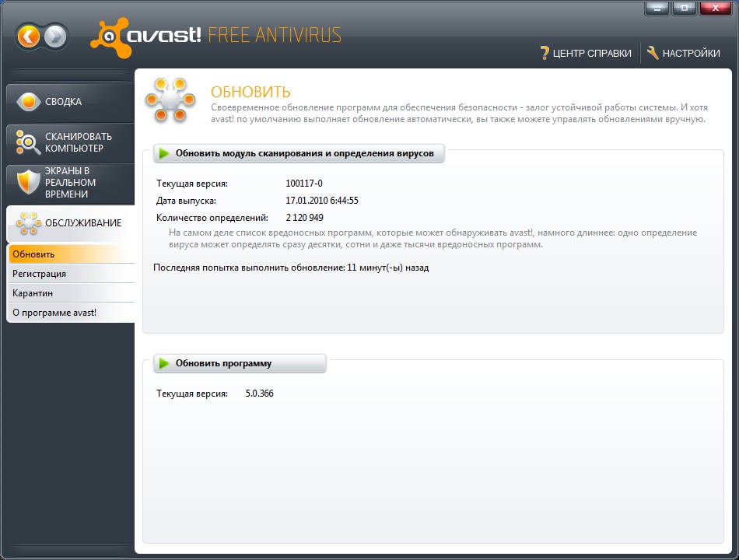
Task: Open О программе avast! item
Action: (x=72, y=312)
